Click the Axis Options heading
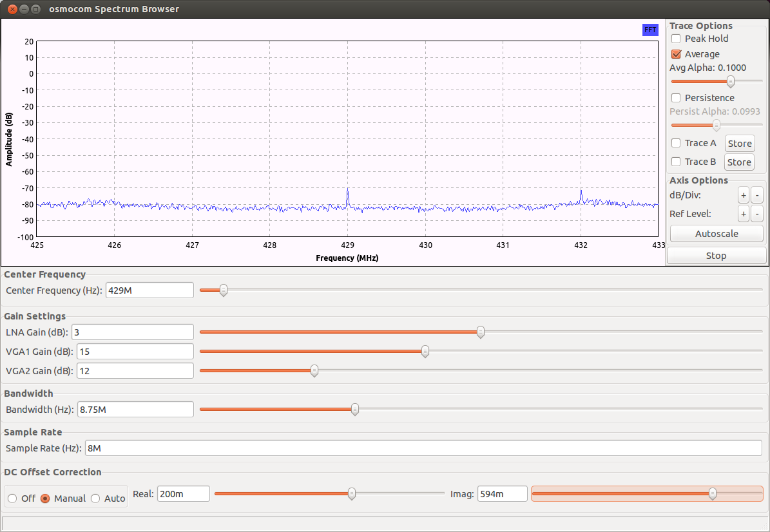This screenshot has width=770, height=532. [698, 180]
